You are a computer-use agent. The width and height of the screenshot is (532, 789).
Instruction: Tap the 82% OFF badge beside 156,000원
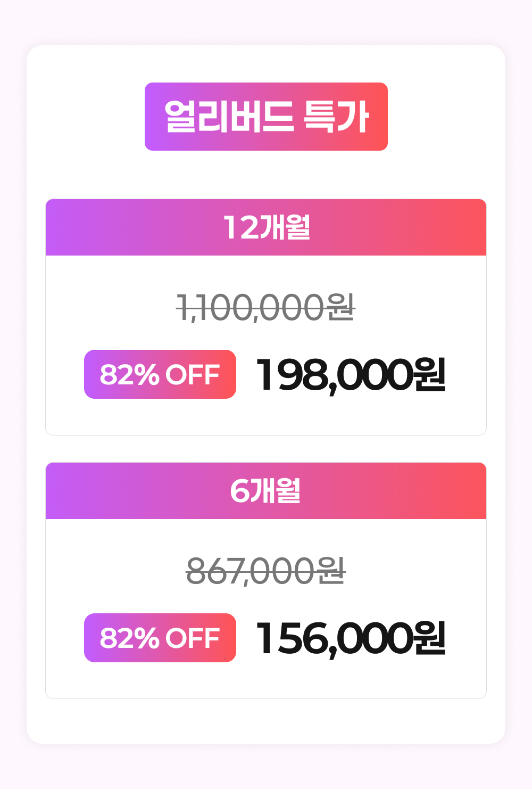click(160, 638)
